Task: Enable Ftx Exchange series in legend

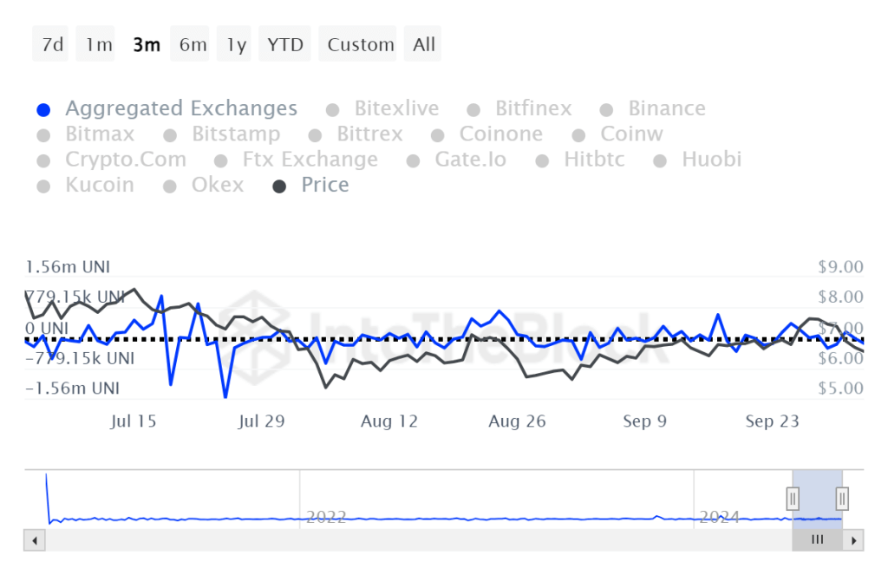Action: (297, 160)
